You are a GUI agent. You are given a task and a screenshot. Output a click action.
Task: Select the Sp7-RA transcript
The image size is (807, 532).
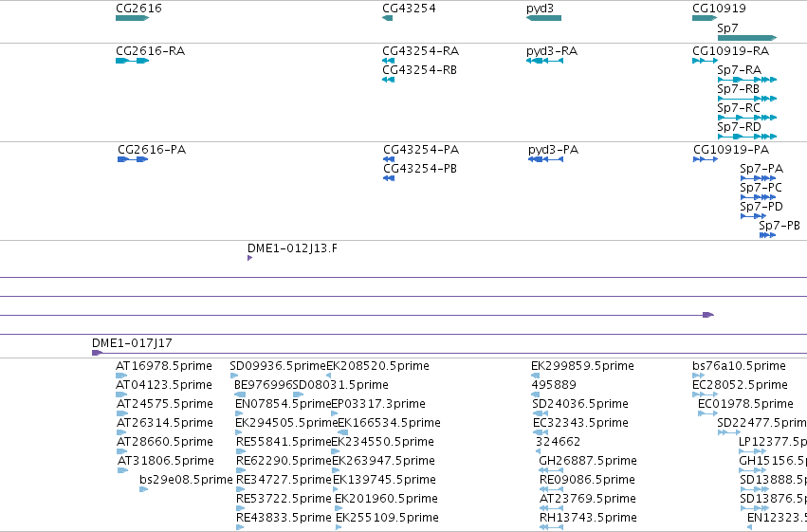pos(747,80)
